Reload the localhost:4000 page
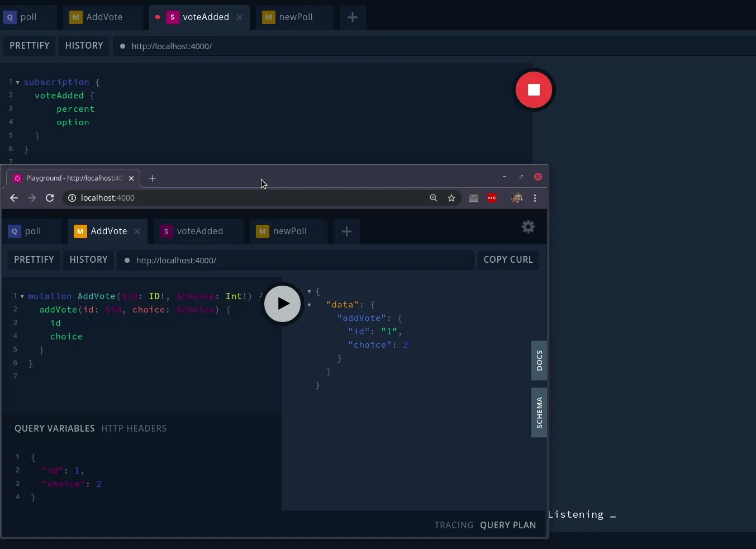Image resolution: width=756 pixels, height=549 pixels. tap(50, 198)
